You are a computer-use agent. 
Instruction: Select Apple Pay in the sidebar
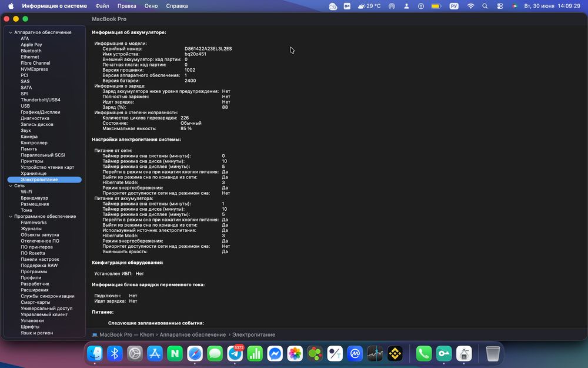coord(32,45)
